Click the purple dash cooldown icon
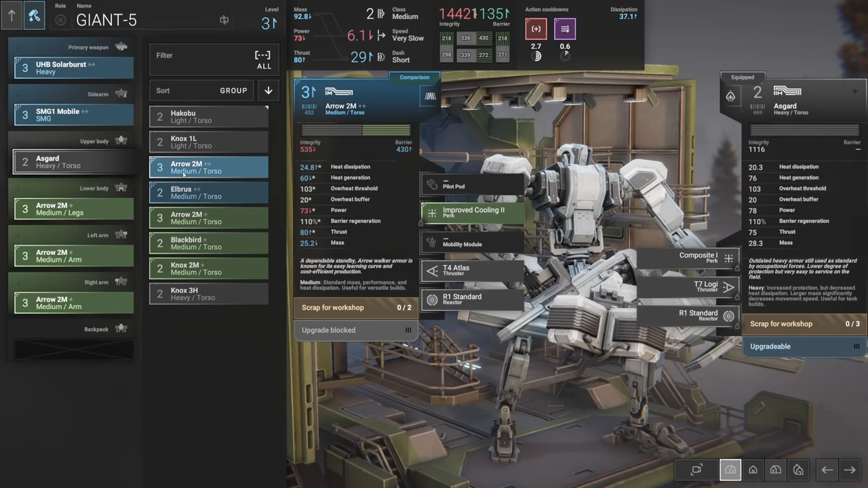 [565, 29]
